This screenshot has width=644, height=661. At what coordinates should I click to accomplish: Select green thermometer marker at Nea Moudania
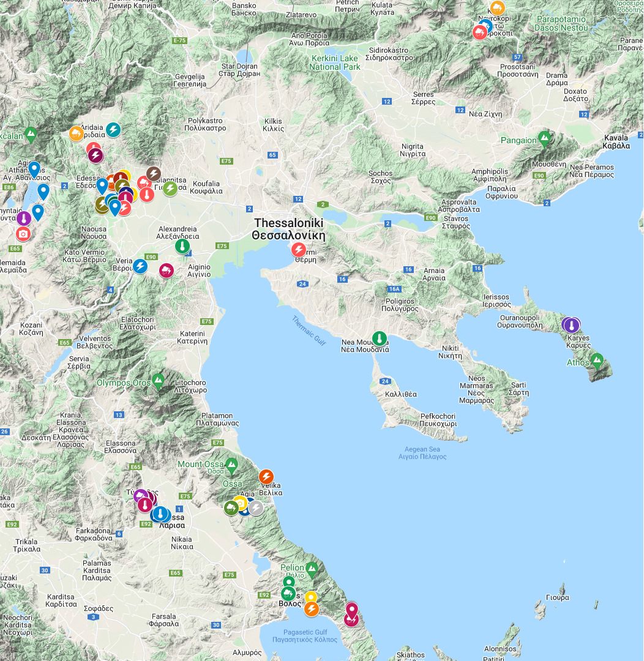(379, 338)
